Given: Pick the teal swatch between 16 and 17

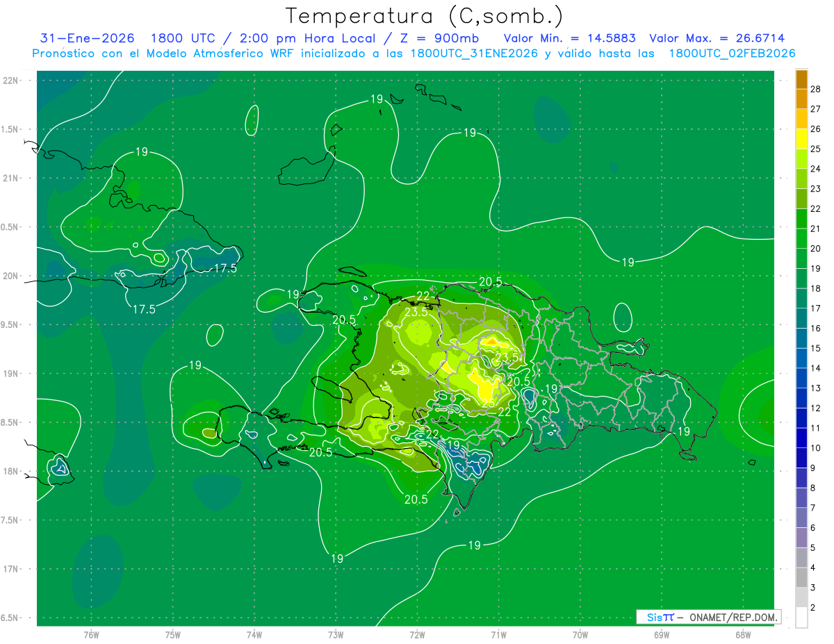Looking at the screenshot, I should pos(801,318).
